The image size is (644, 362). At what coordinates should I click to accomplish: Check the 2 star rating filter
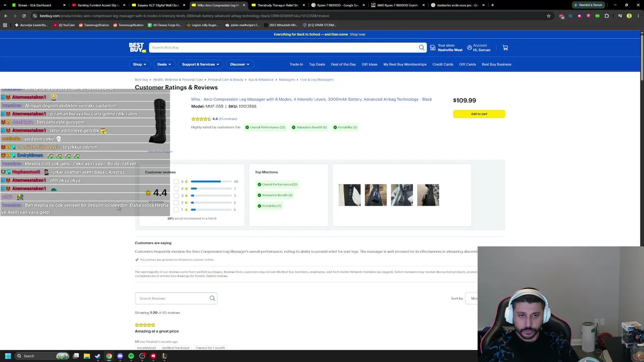(176, 203)
